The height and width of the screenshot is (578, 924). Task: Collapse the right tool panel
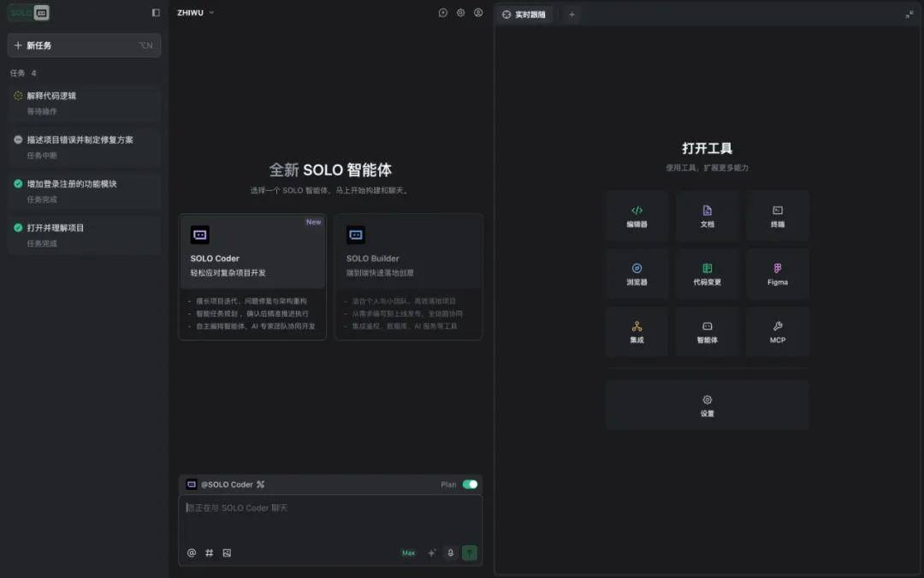[x=909, y=15]
